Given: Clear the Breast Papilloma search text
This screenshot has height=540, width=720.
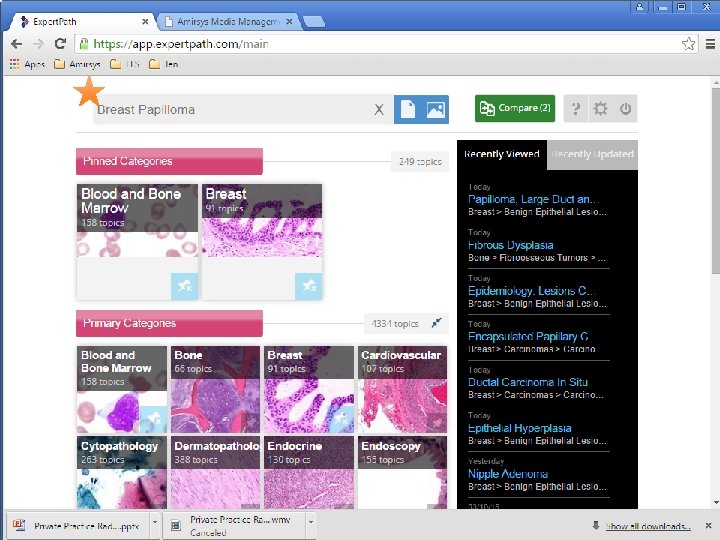Looking at the screenshot, I should click(378, 109).
